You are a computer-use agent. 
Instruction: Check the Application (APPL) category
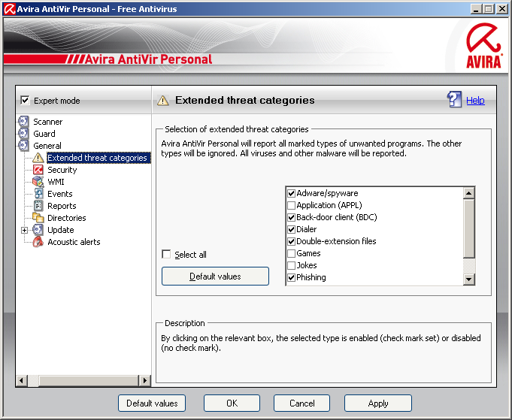click(291, 206)
